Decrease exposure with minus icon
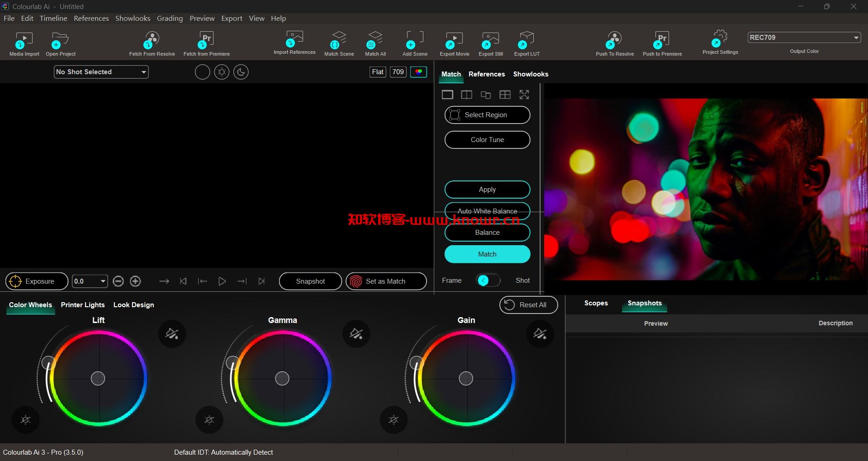 point(119,281)
